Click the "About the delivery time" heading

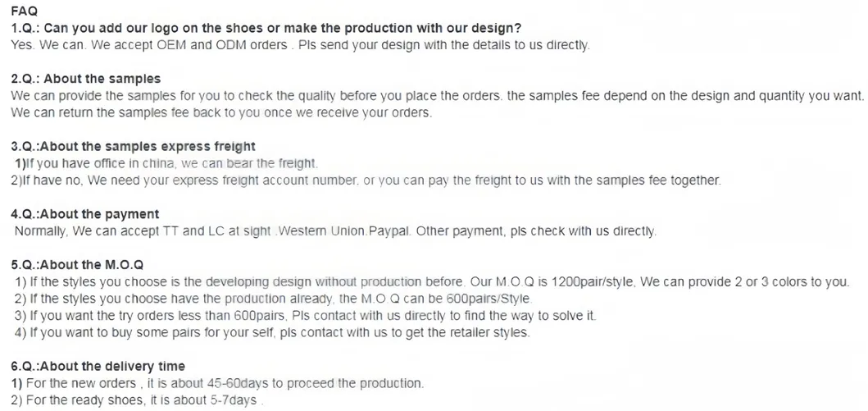pos(98,366)
